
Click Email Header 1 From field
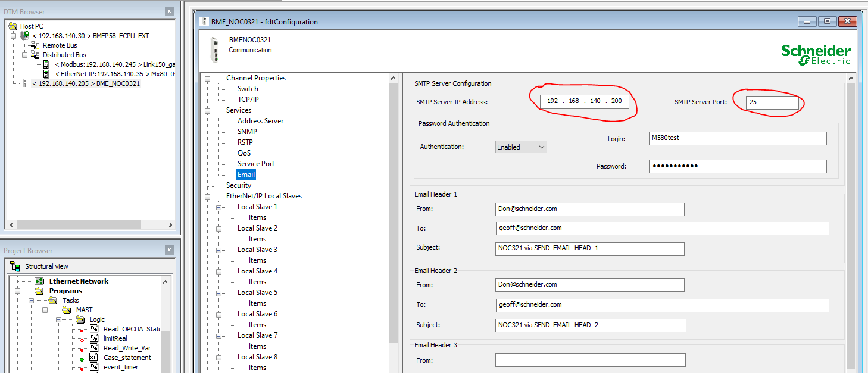[589, 209]
